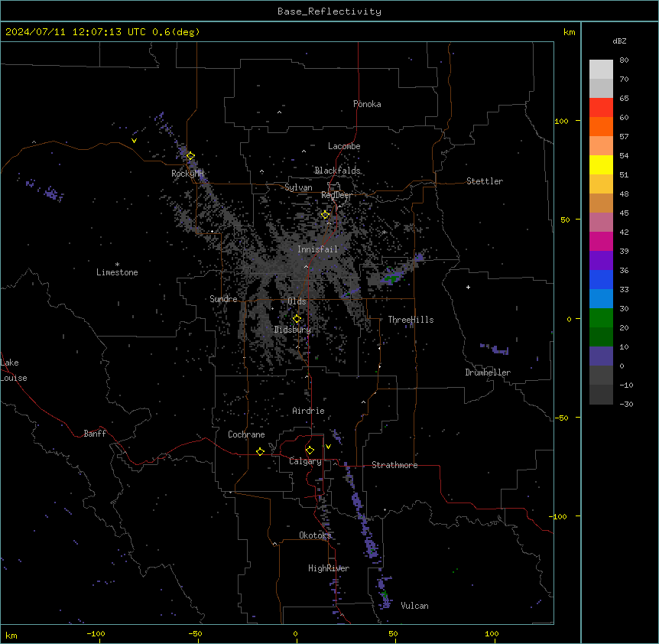Click the km unit label at top right
659x644 pixels.
pos(569,32)
